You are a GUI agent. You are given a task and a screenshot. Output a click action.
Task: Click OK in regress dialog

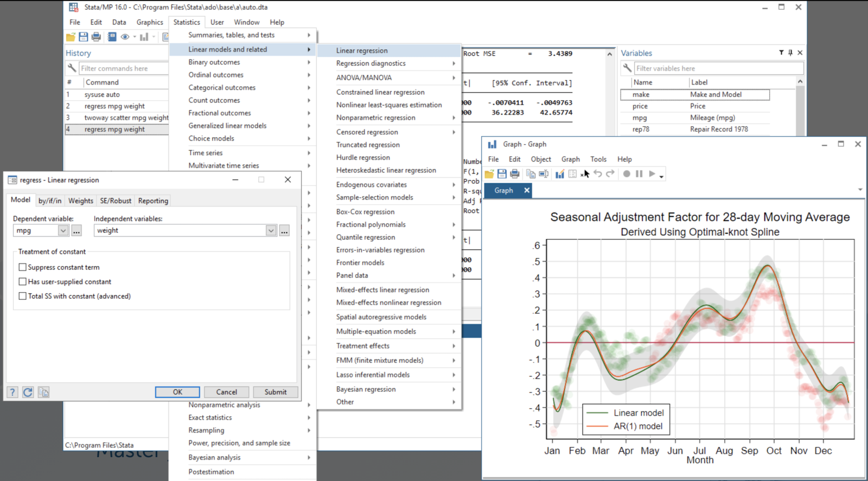coord(177,392)
